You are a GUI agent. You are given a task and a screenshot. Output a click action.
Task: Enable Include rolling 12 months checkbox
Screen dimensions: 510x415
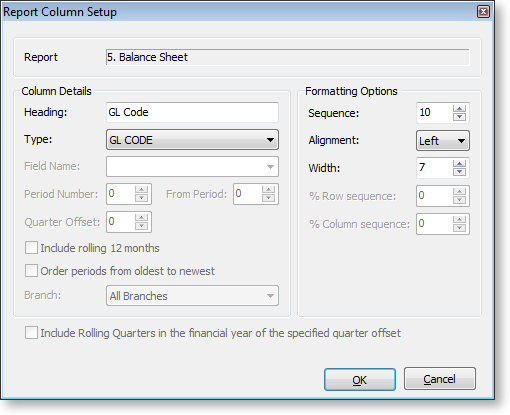pyautogui.click(x=31, y=248)
